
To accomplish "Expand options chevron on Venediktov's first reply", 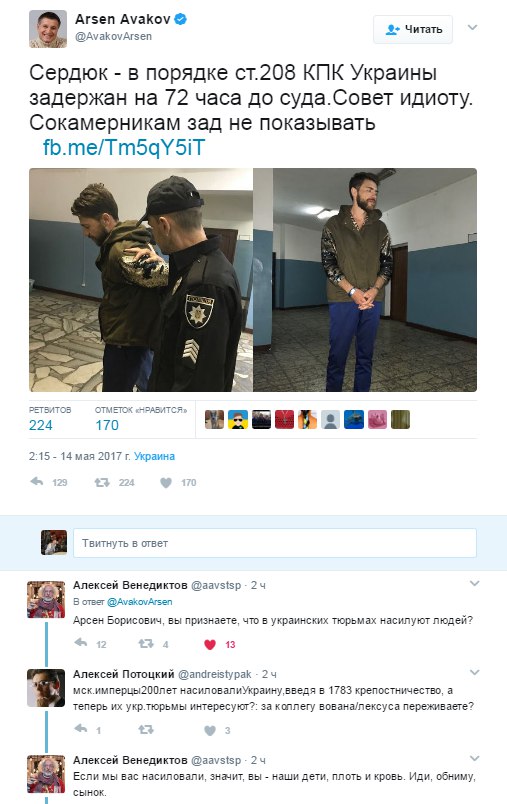I will (475, 583).
